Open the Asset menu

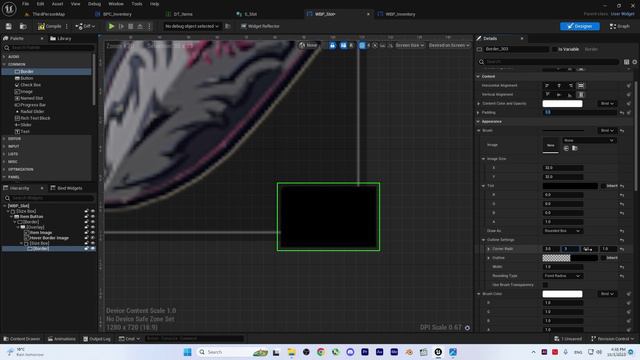point(57,4)
